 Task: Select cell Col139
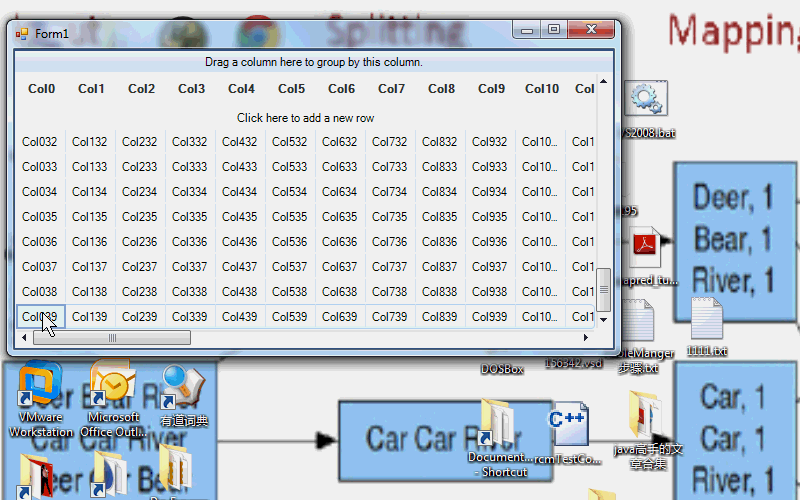89,316
